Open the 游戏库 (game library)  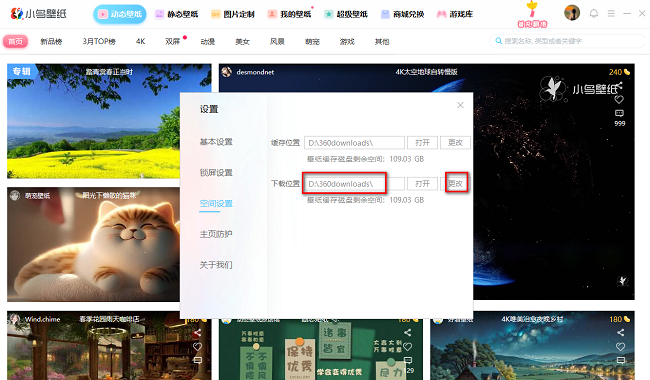click(455, 14)
